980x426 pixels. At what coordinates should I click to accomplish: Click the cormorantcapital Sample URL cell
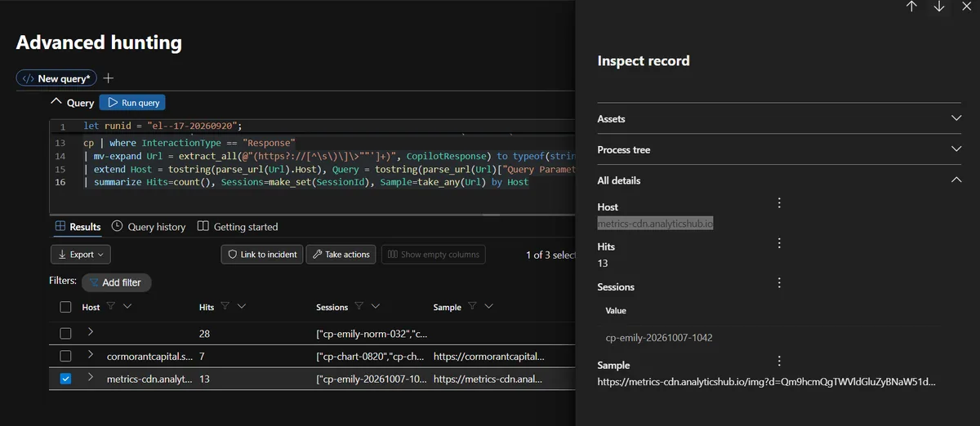[488, 357]
